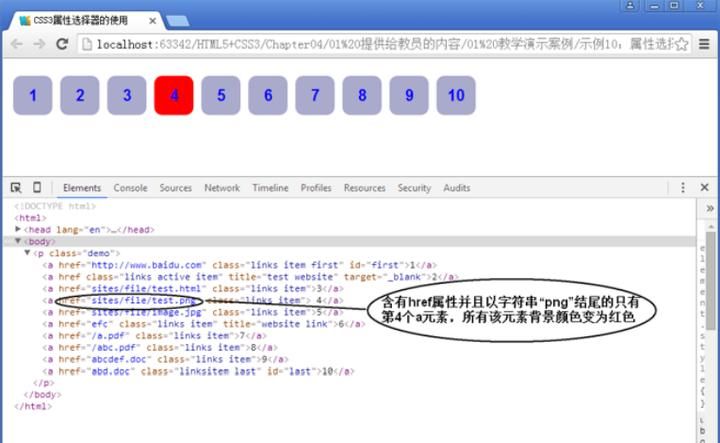This screenshot has height=443, width=720.
Task: Collapse the body element node
Action: coord(18,241)
